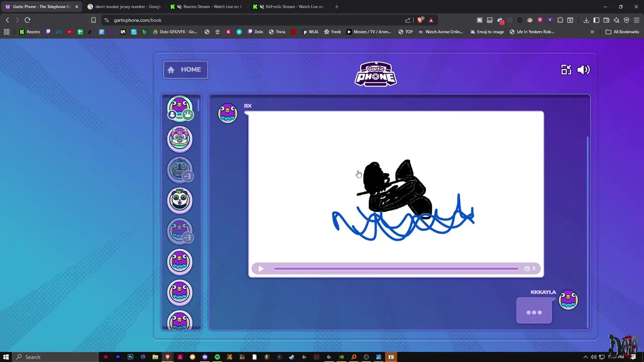Click the Gartic Phone logo
644x362 pixels.
(375, 74)
